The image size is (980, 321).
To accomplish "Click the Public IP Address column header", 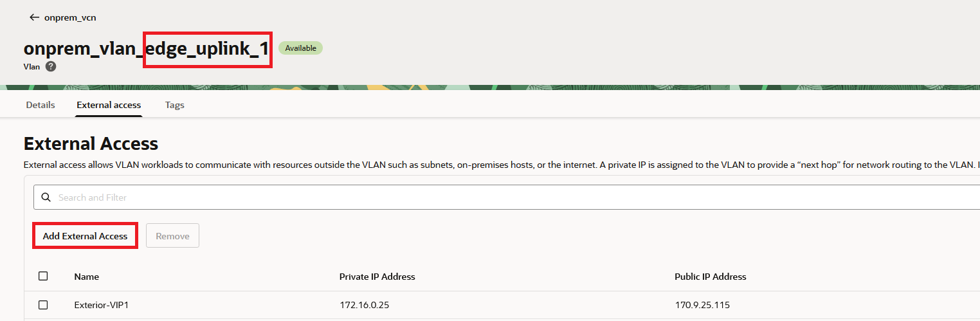I will point(710,277).
